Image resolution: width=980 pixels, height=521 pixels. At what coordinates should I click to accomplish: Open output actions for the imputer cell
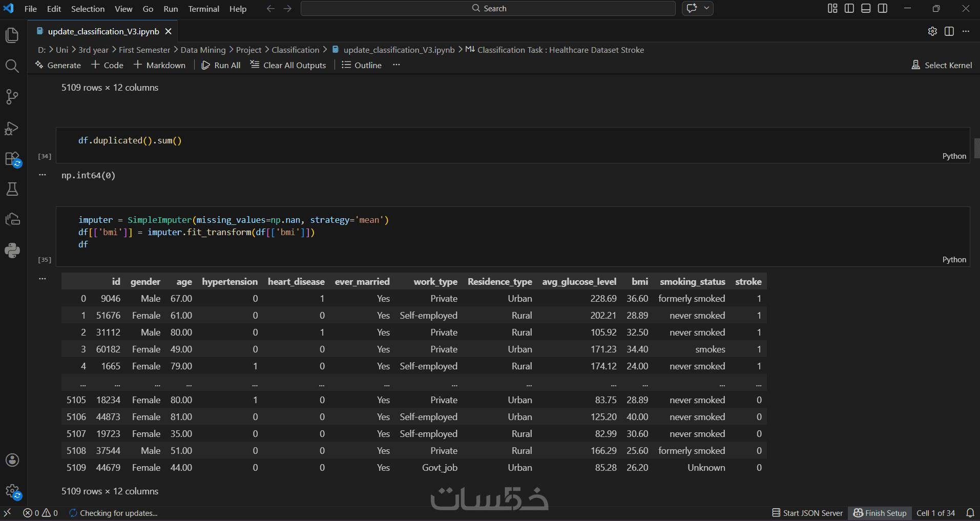click(43, 279)
